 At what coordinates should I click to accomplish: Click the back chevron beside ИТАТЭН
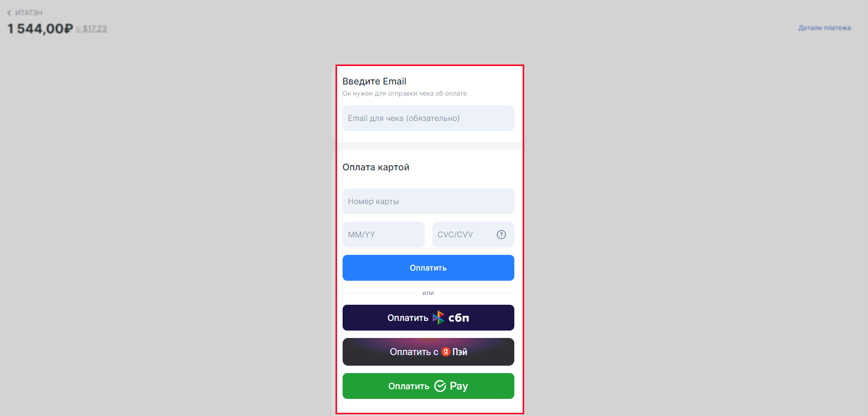coord(9,13)
